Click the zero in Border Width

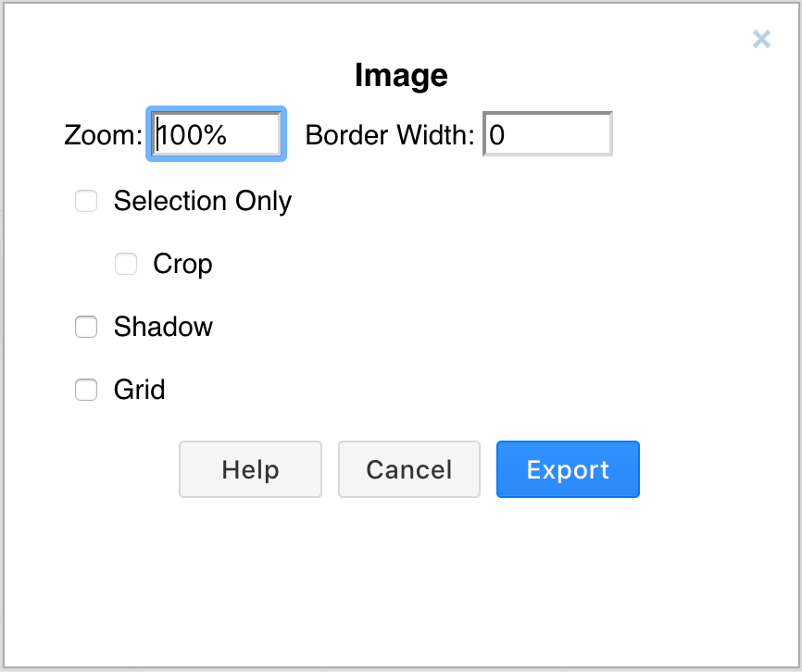click(495, 133)
